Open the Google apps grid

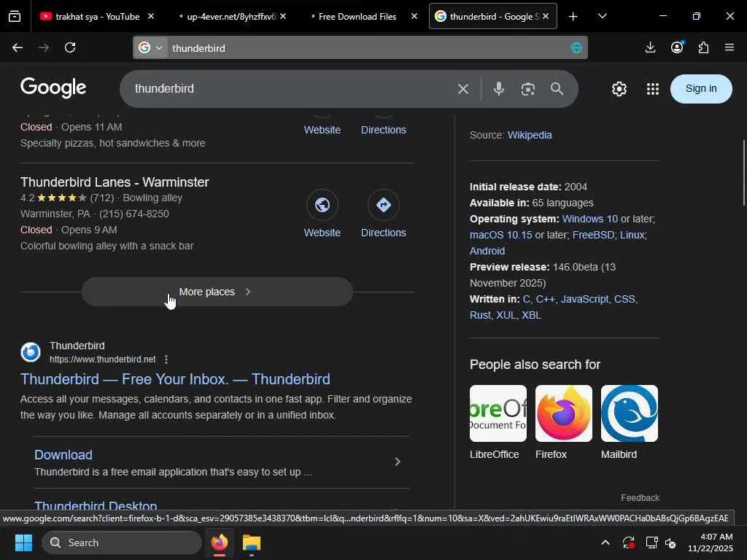(653, 88)
